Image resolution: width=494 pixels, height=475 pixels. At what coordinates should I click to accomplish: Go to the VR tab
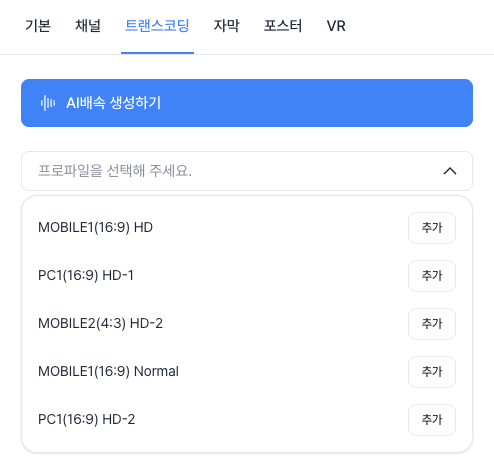(336, 26)
